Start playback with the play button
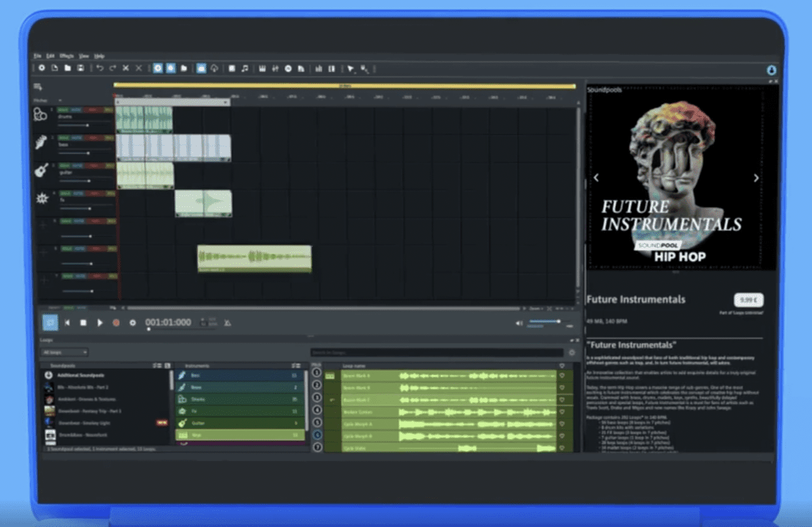812x527 pixels. tap(100, 322)
